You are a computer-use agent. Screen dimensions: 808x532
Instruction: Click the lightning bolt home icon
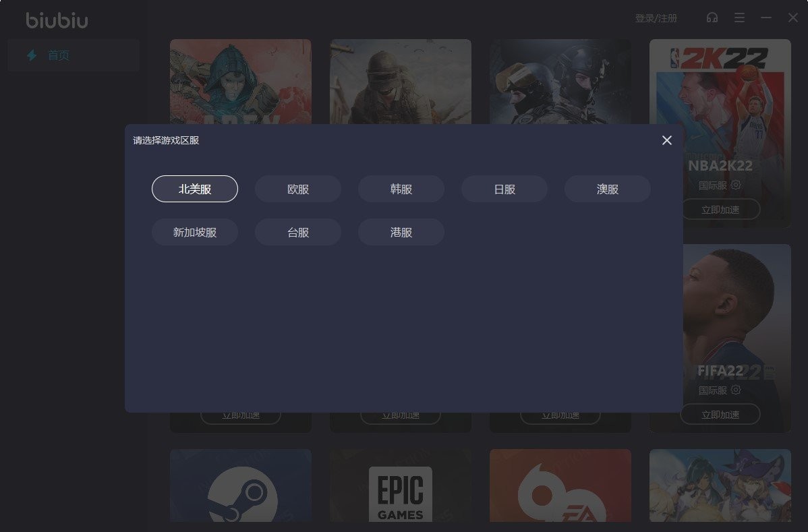pyautogui.click(x=32, y=55)
